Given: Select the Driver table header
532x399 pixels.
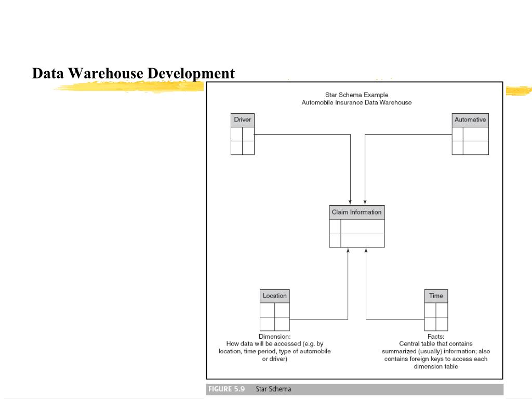Looking at the screenshot, I should click(243, 120).
